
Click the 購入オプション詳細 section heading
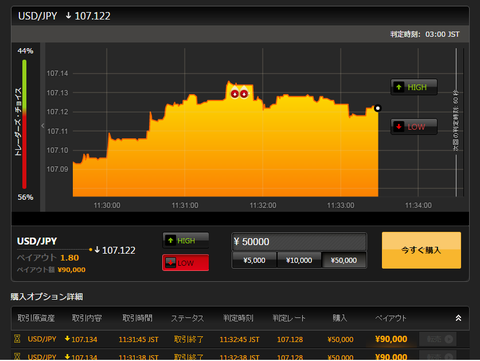(x=47, y=296)
